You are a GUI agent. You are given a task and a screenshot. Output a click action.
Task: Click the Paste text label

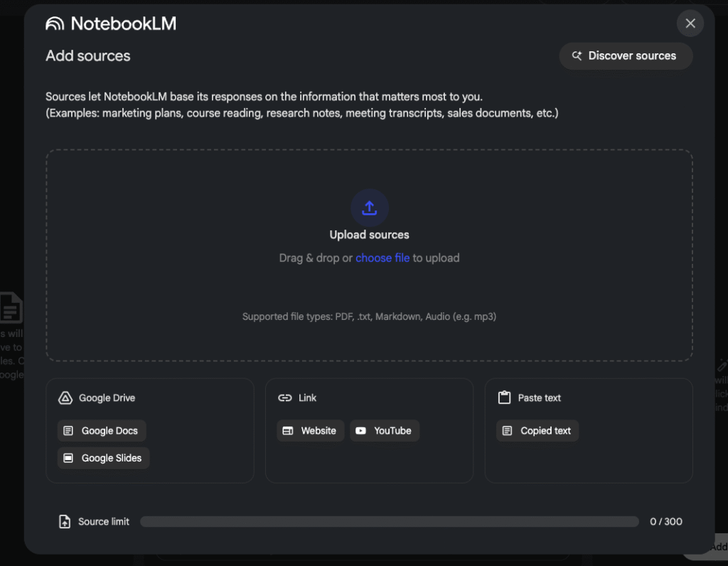pos(540,398)
